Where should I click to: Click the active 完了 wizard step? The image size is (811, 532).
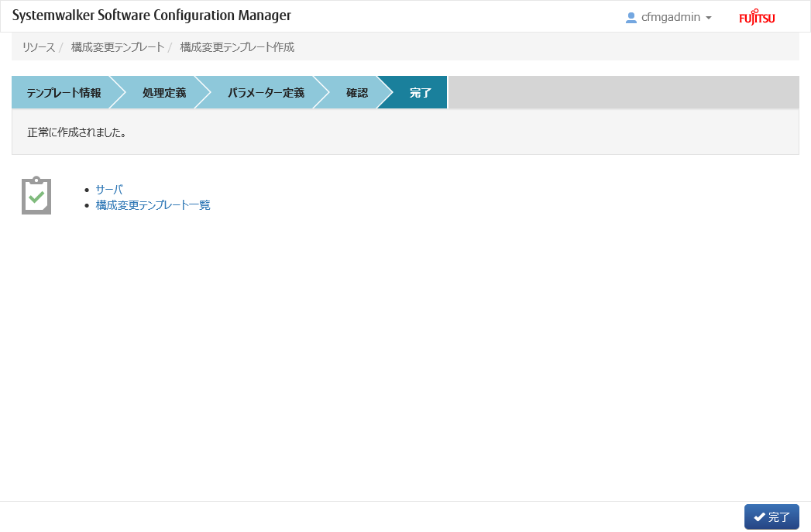(420, 93)
